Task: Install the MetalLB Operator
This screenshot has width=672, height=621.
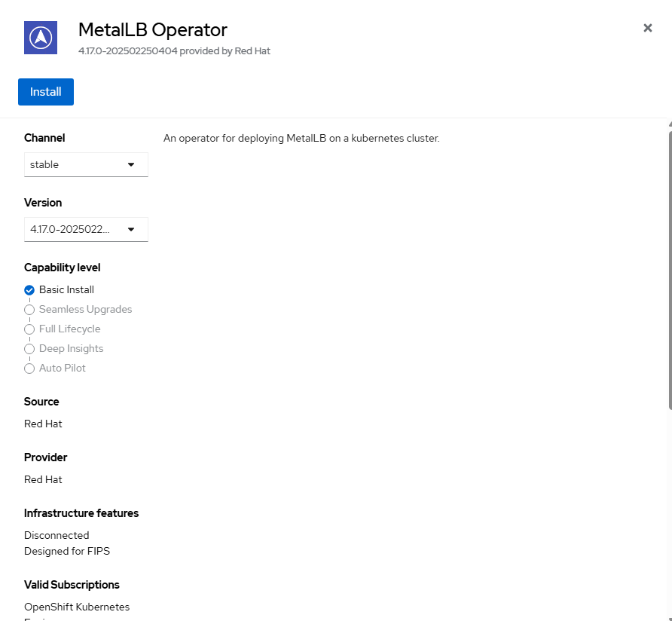Action: pos(46,92)
